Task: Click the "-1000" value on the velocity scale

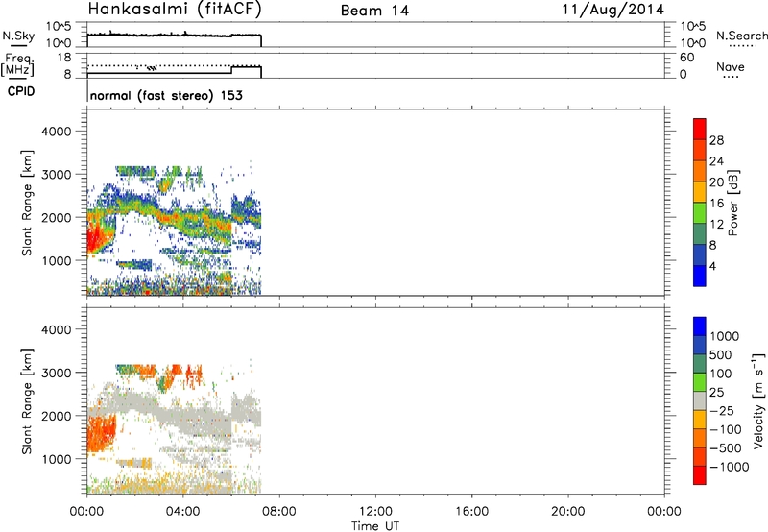Action: tap(729, 467)
